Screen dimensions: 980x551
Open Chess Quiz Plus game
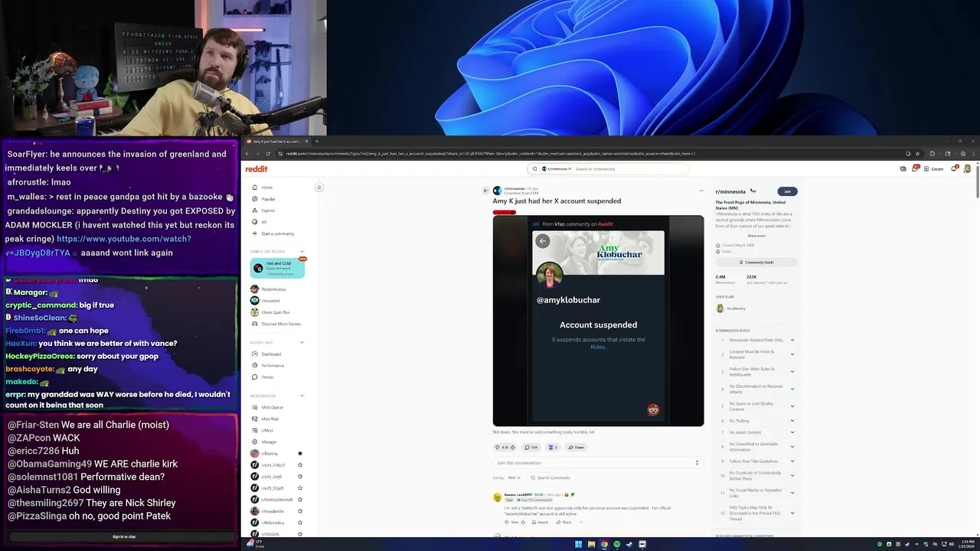tap(276, 312)
